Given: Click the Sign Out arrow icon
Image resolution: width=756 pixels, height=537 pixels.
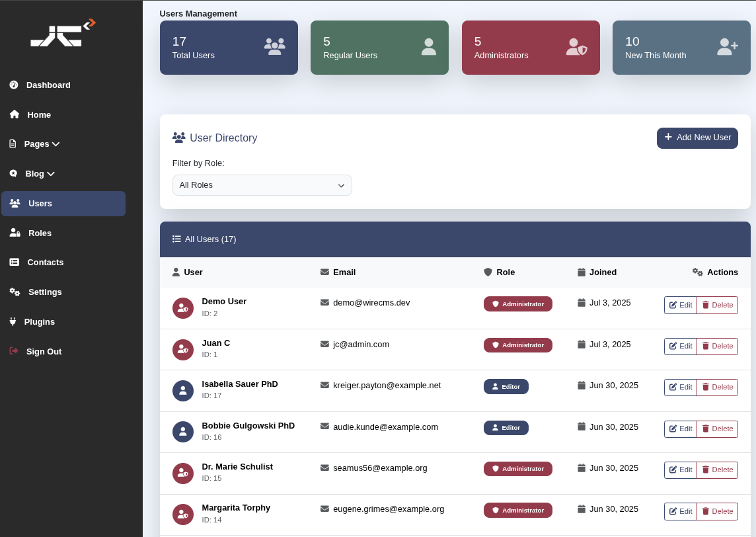Looking at the screenshot, I should coord(14,351).
